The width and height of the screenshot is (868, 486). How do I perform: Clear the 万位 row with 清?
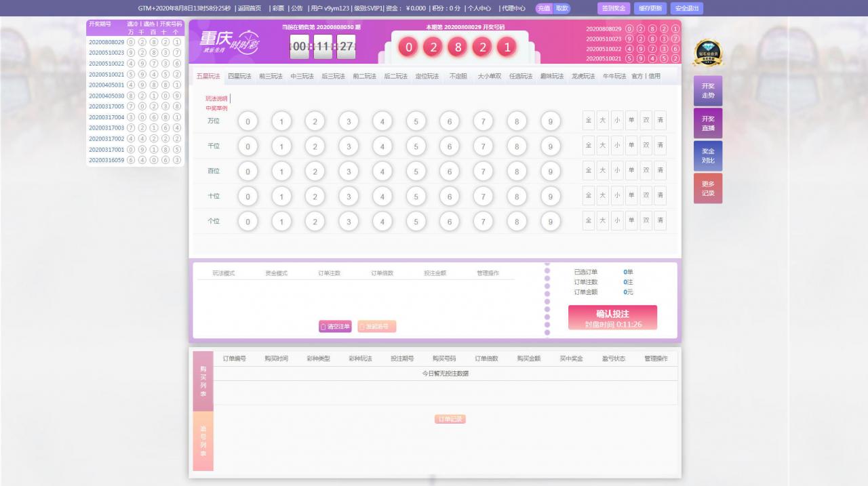click(x=660, y=121)
